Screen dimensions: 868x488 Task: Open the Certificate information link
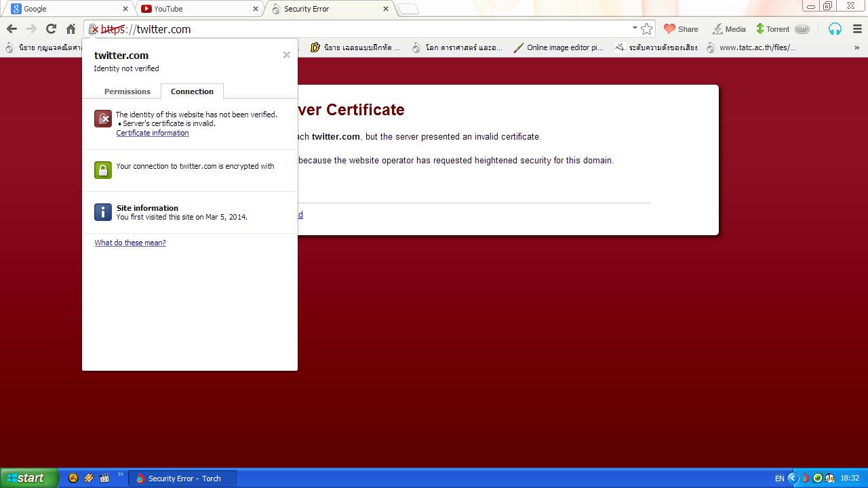[x=153, y=133]
